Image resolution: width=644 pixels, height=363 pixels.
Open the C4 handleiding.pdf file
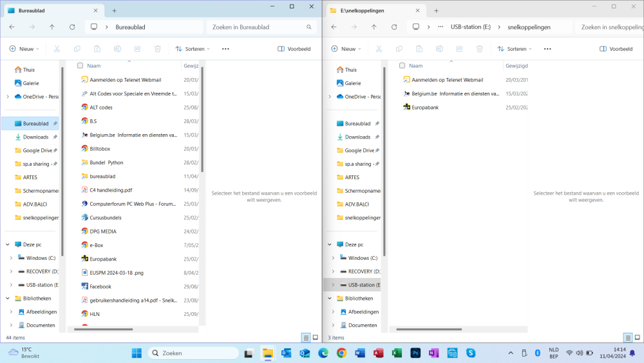pos(111,190)
